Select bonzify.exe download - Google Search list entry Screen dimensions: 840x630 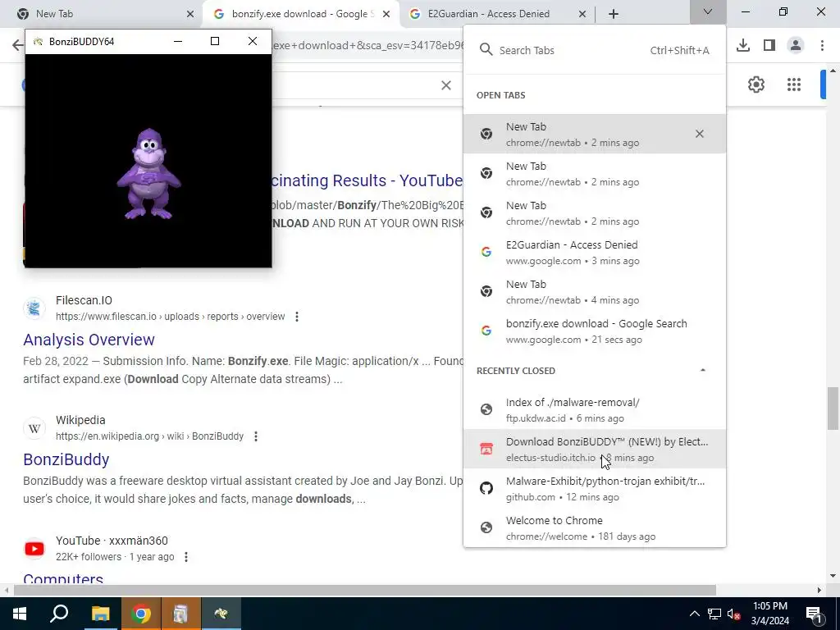(595, 331)
